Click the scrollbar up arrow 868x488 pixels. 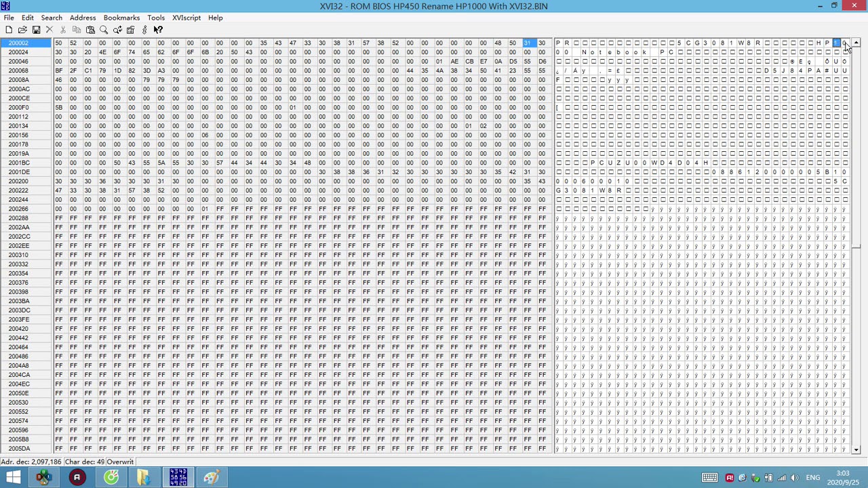pyautogui.click(x=856, y=43)
